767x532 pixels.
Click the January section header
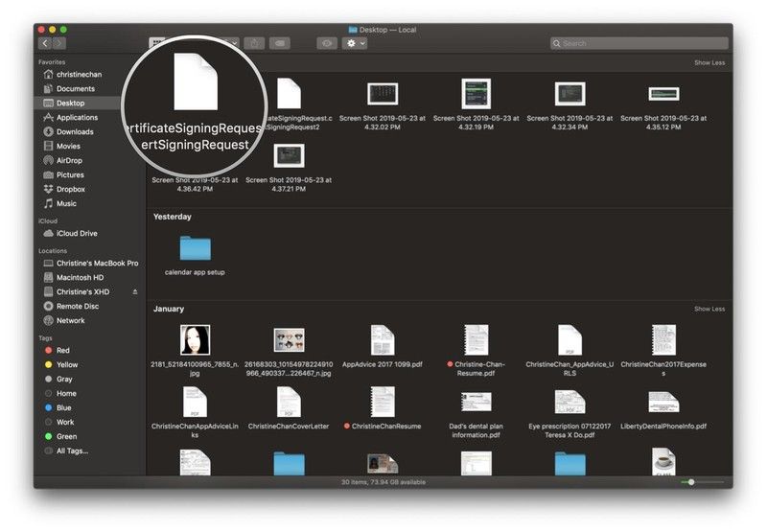point(169,309)
